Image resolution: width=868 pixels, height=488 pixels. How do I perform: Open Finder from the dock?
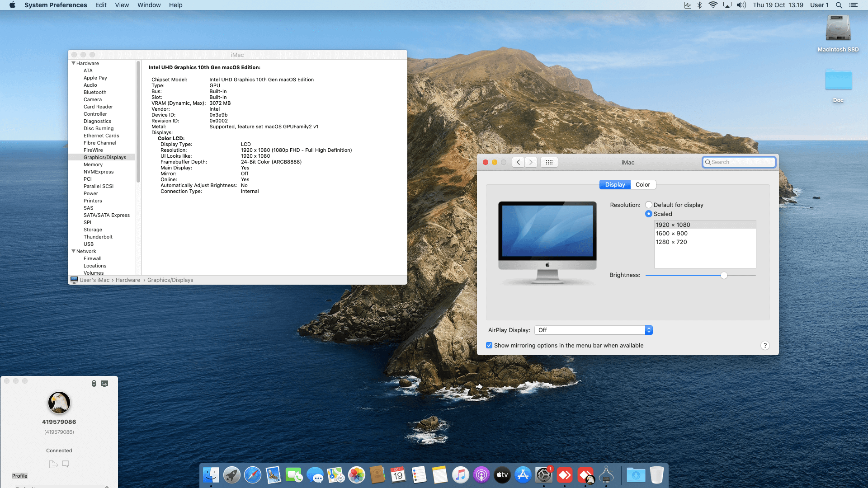(x=211, y=475)
